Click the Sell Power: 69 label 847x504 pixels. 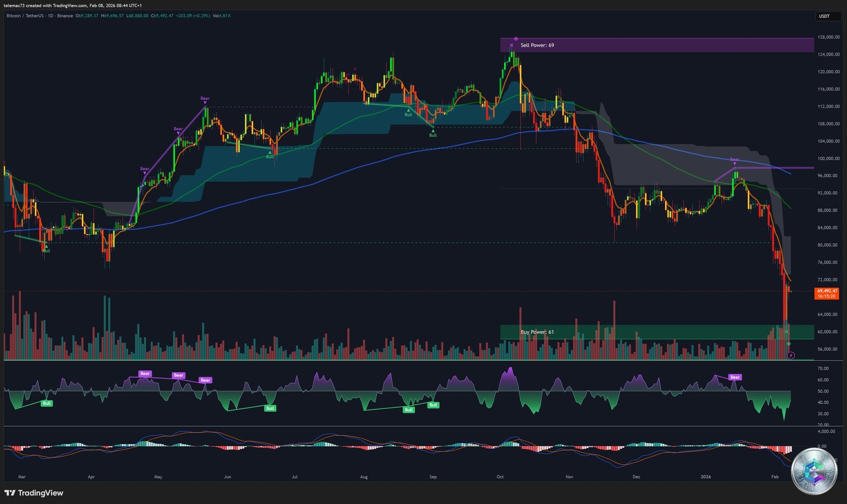[x=537, y=45]
